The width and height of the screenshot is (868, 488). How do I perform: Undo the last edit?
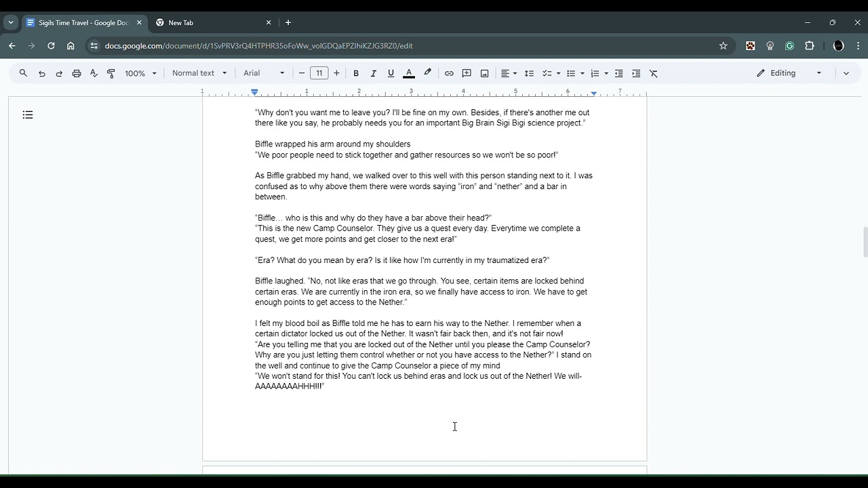pyautogui.click(x=42, y=73)
